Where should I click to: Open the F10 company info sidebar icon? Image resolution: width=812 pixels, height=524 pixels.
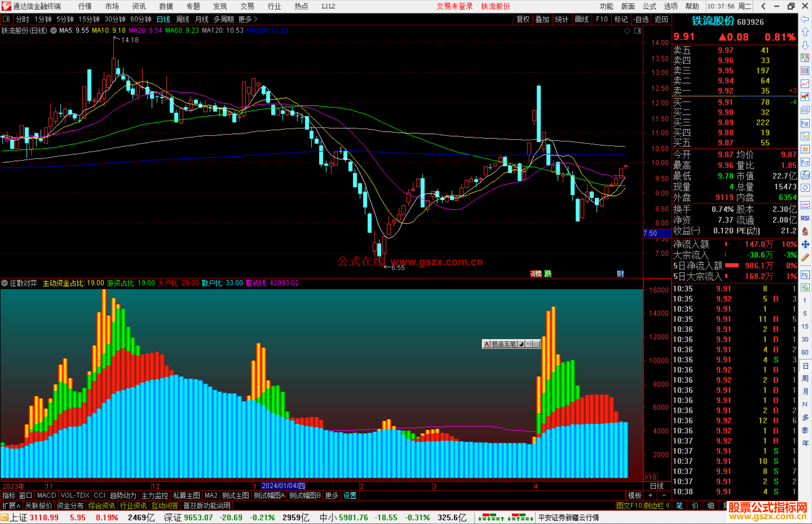[x=805, y=123]
